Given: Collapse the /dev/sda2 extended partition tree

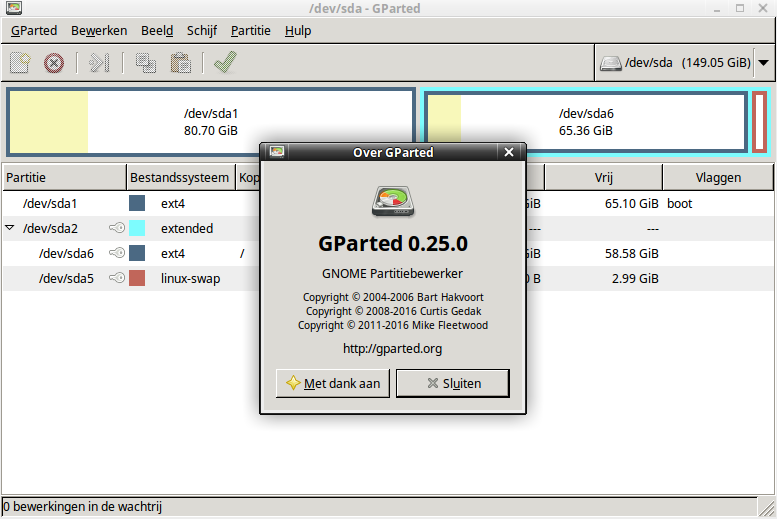Looking at the screenshot, I should click(x=10, y=228).
